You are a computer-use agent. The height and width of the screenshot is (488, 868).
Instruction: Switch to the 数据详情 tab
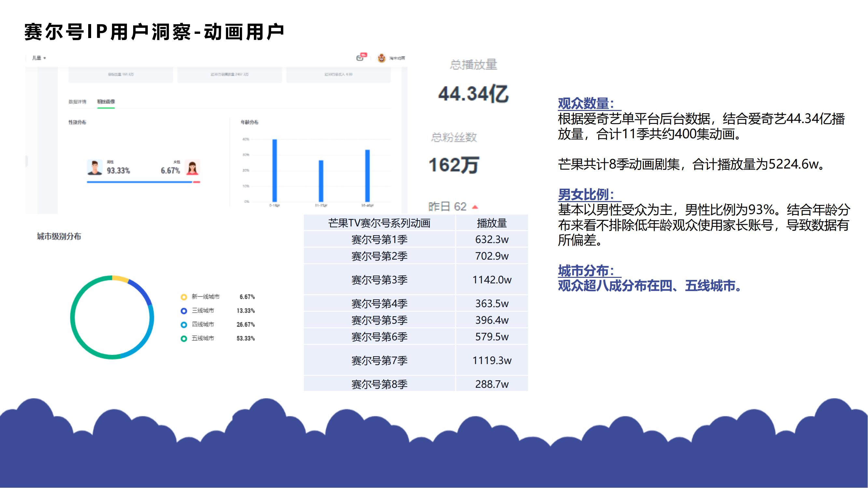tap(77, 102)
